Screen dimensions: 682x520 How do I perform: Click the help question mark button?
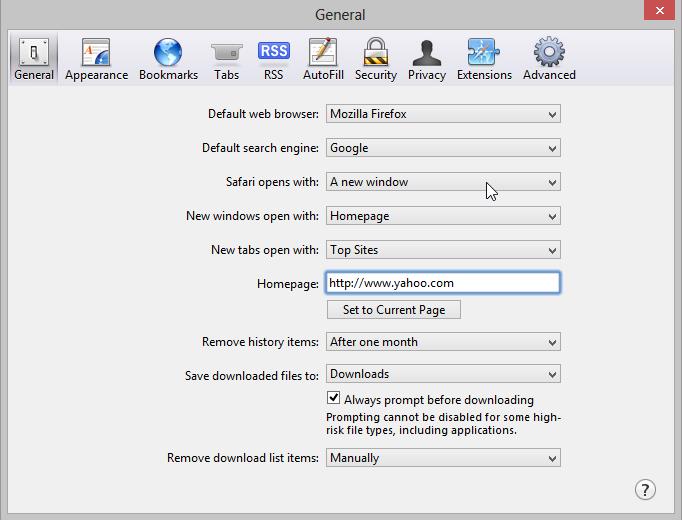pyautogui.click(x=645, y=489)
